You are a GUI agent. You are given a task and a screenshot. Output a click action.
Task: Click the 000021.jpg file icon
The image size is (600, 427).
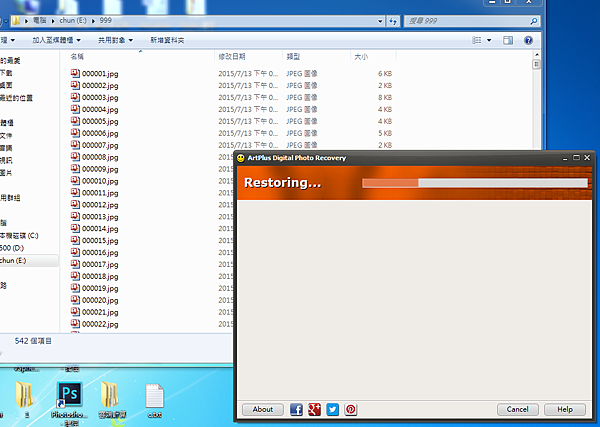pos(75,311)
